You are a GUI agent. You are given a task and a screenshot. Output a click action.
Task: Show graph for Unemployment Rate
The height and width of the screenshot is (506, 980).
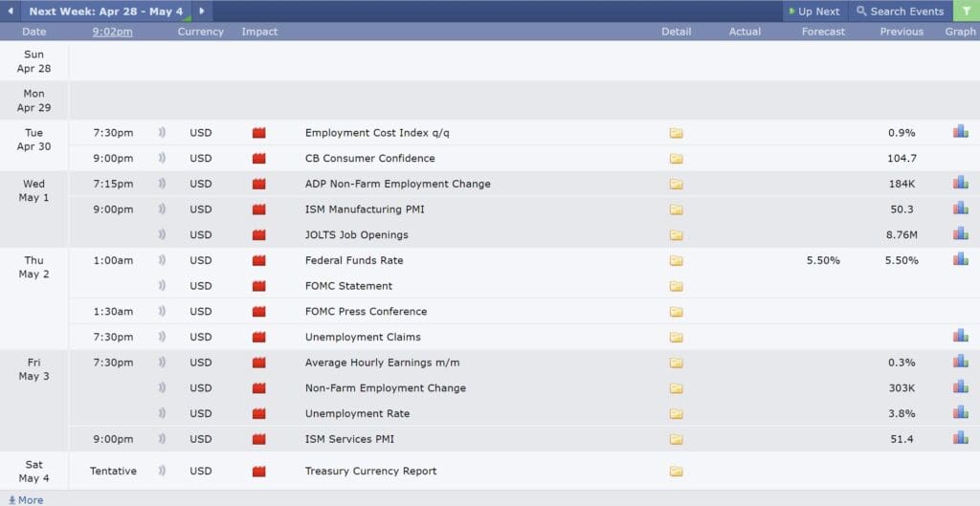pos(960,412)
